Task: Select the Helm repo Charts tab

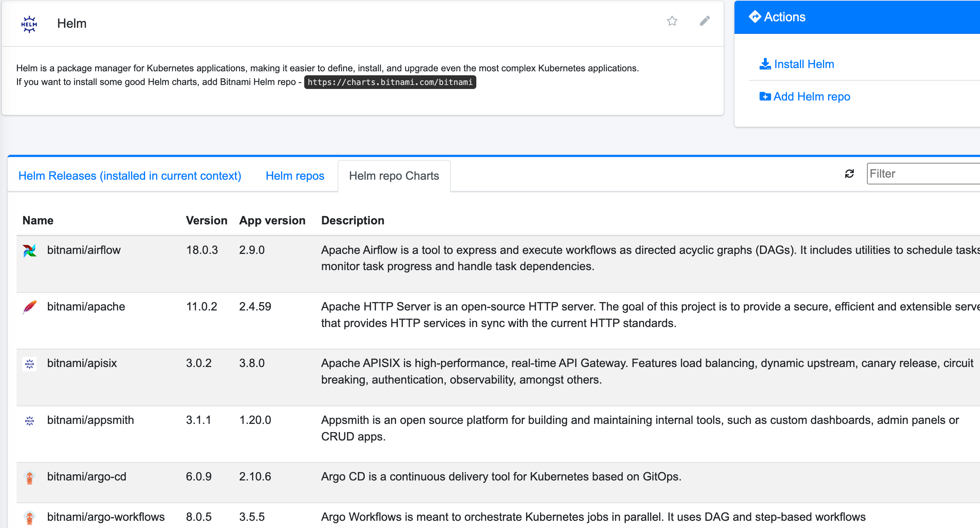Action: pos(394,176)
